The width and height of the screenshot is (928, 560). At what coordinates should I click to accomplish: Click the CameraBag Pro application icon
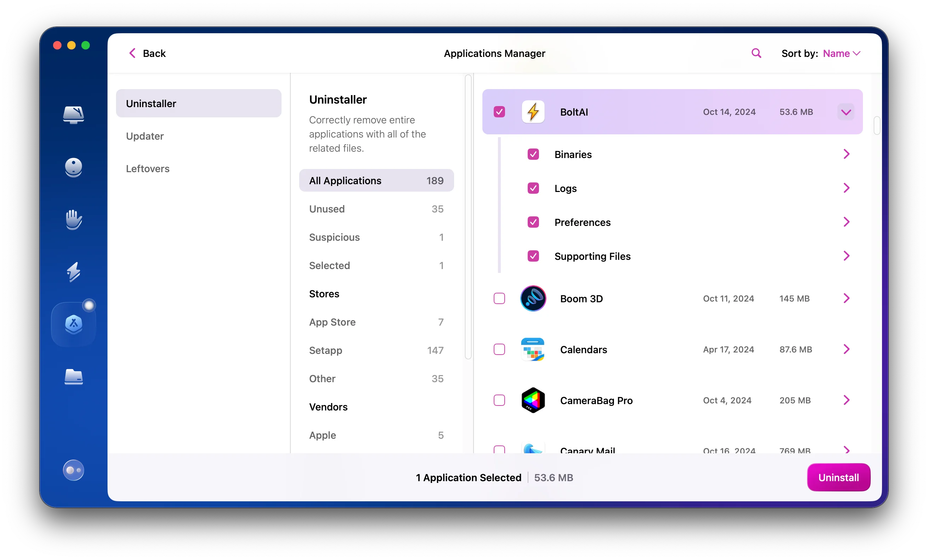[534, 400]
